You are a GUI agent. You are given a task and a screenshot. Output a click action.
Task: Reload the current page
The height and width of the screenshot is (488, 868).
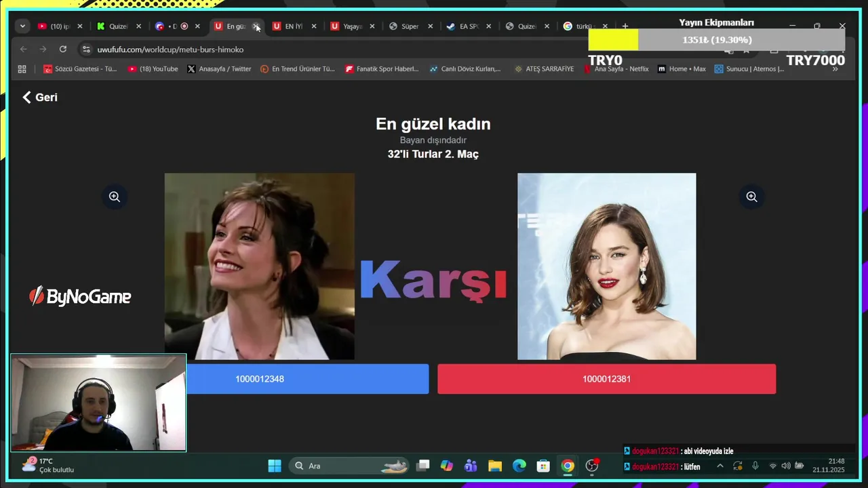tap(63, 49)
